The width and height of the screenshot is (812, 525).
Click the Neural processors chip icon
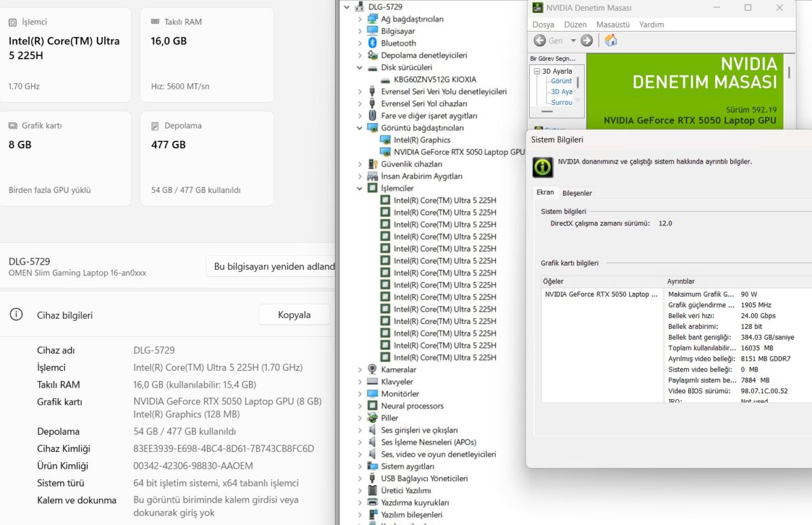pyautogui.click(x=372, y=406)
